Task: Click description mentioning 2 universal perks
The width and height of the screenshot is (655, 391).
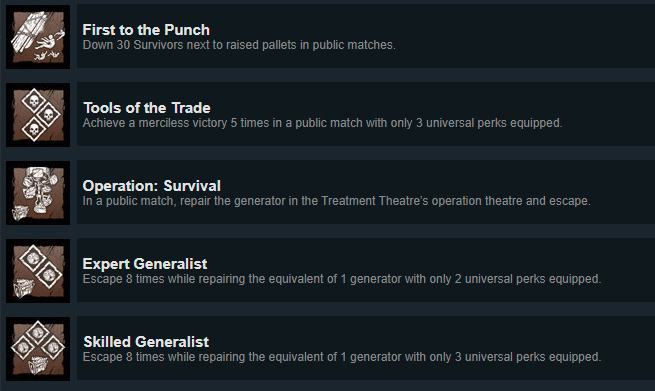Action: point(342,279)
